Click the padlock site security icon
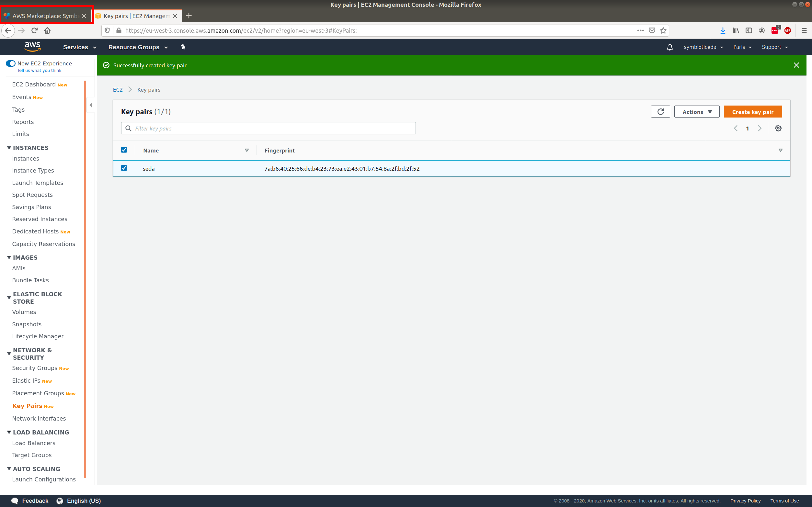The height and width of the screenshot is (507, 812). point(119,30)
